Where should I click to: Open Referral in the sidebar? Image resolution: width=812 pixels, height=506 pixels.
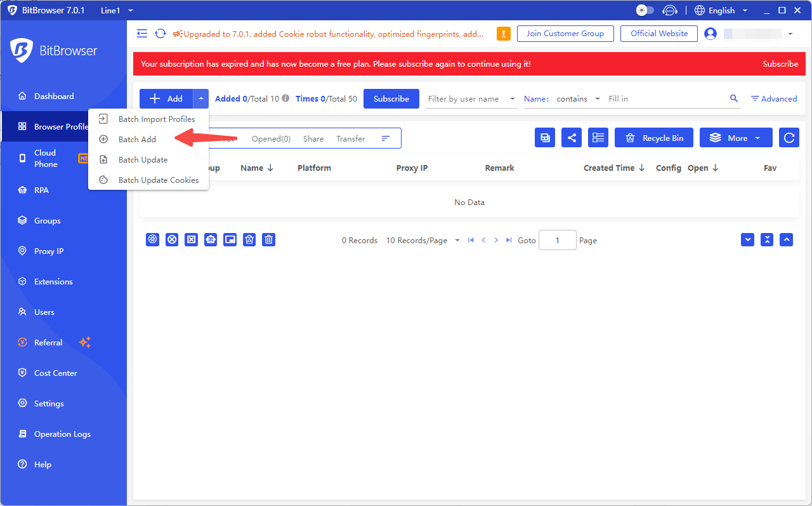[63, 342]
